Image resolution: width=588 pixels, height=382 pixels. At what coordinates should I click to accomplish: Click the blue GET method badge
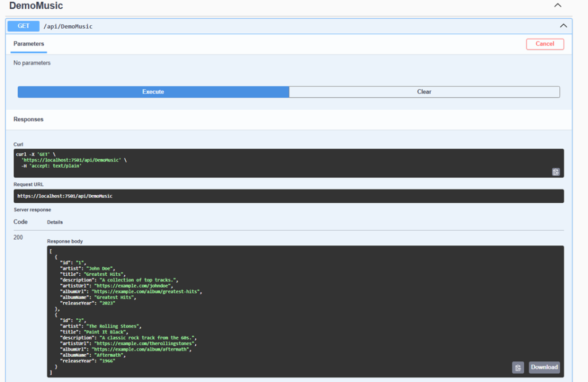click(x=23, y=26)
